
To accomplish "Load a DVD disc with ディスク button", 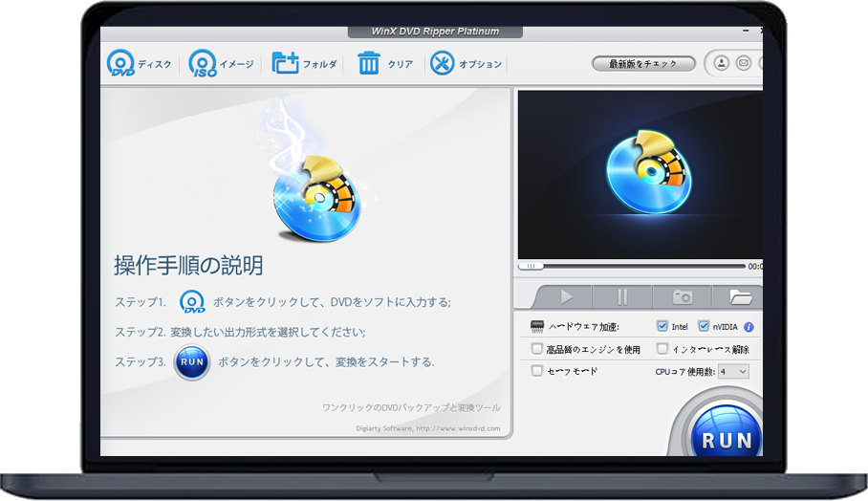I will point(139,63).
